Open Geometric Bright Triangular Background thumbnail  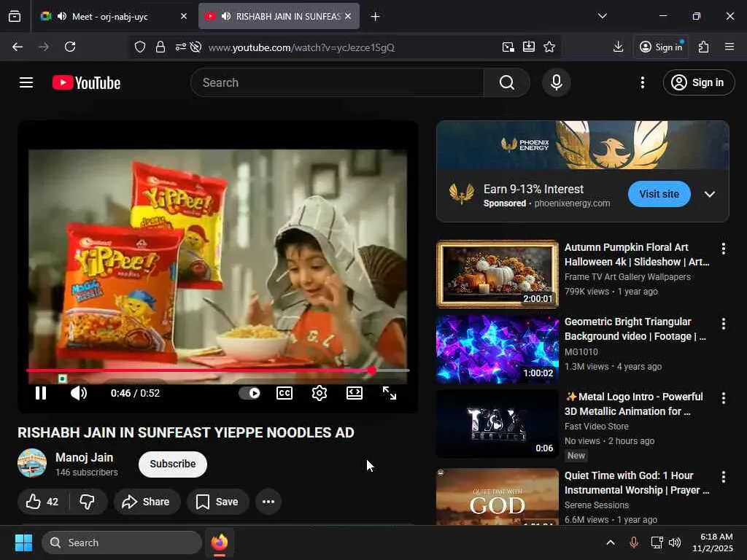coord(498,349)
